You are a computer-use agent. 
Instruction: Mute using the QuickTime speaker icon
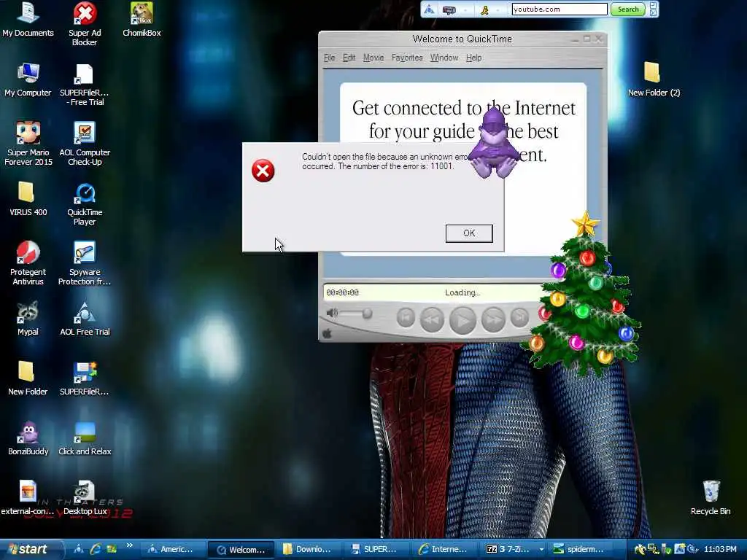point(332,313)
